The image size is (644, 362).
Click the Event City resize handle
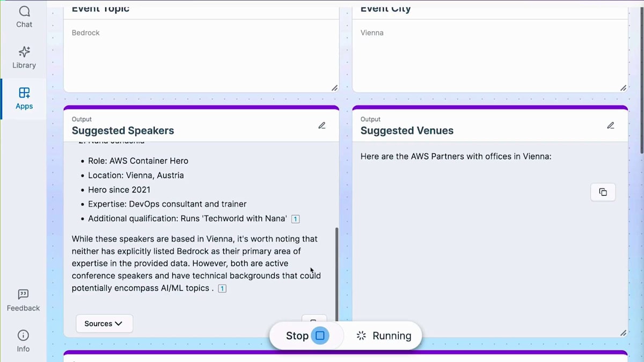(623, 88)
